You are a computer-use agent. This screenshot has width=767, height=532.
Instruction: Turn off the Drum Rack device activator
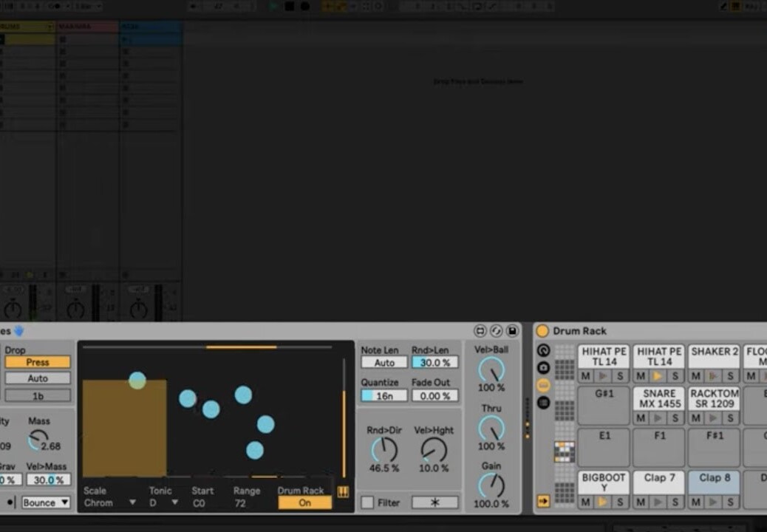[x=542, y=331]
